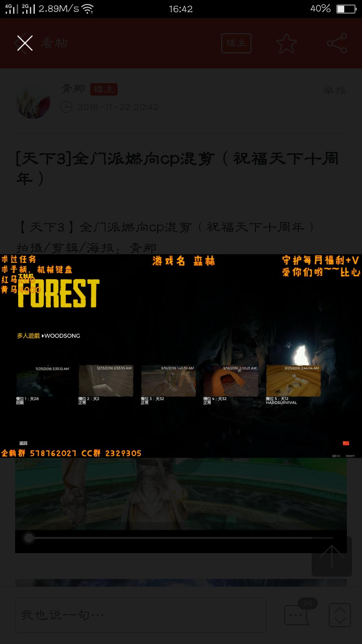This screenshot has height=644, width=362.
Task: Open save slot 2 thumbnail 天2
Action: point(106,381)
